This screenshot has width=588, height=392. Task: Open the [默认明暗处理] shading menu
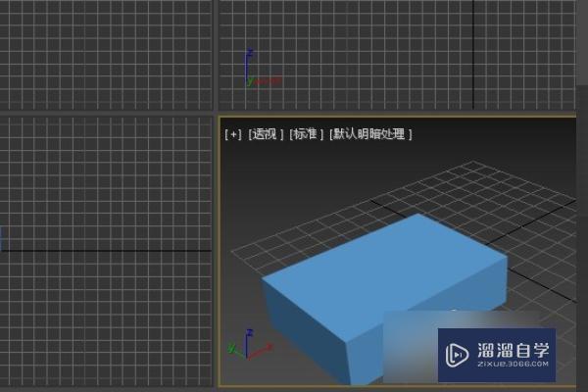[x=370, y=134]
